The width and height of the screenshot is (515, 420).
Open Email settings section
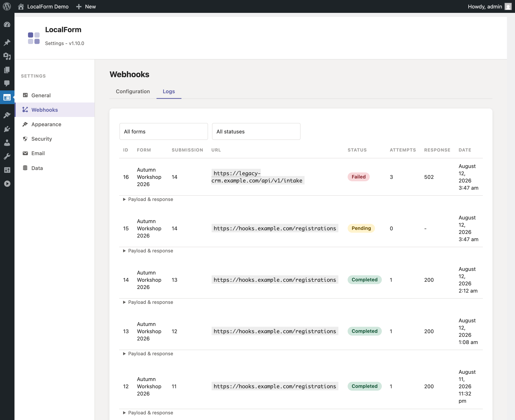(55, 153)
